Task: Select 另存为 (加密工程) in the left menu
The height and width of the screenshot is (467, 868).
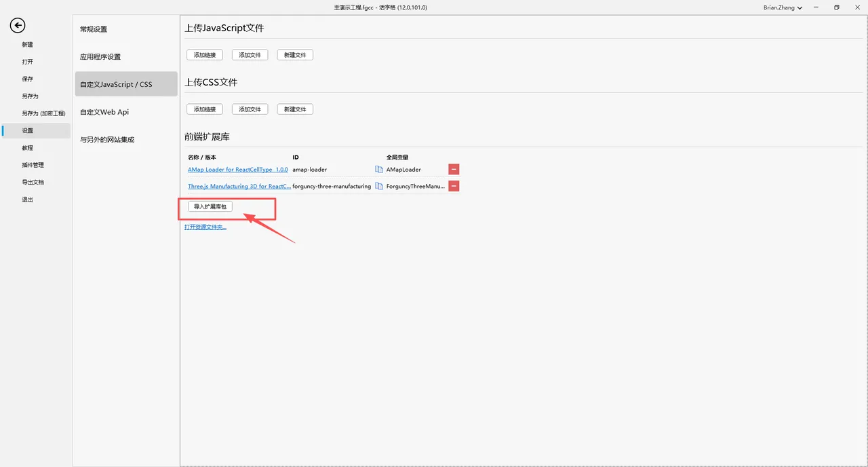Action: pos(43,113)
